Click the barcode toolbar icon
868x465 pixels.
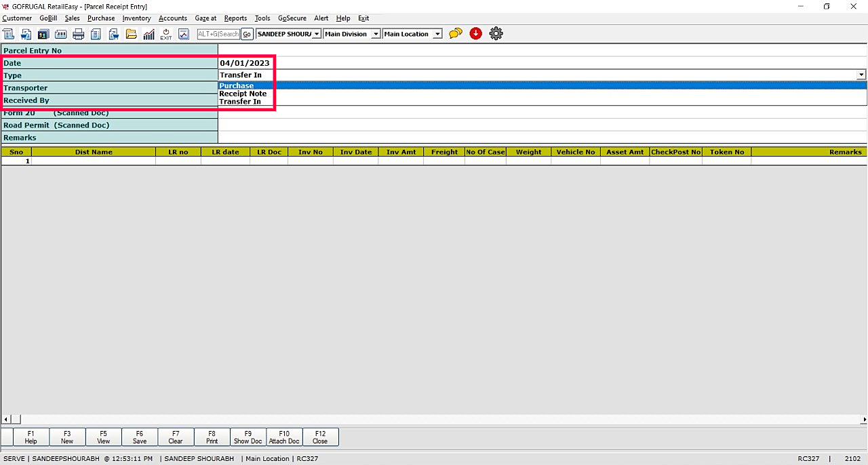pos(61,34)
